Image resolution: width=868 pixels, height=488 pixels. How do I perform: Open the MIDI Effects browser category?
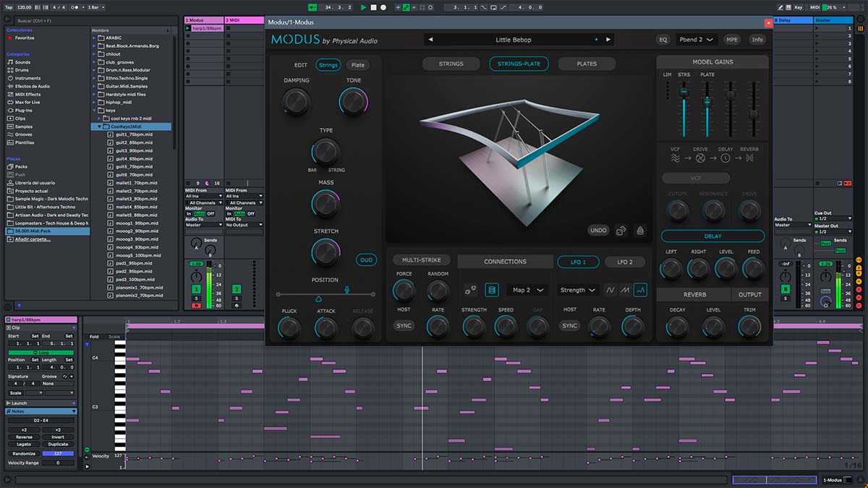coord(27,94)
